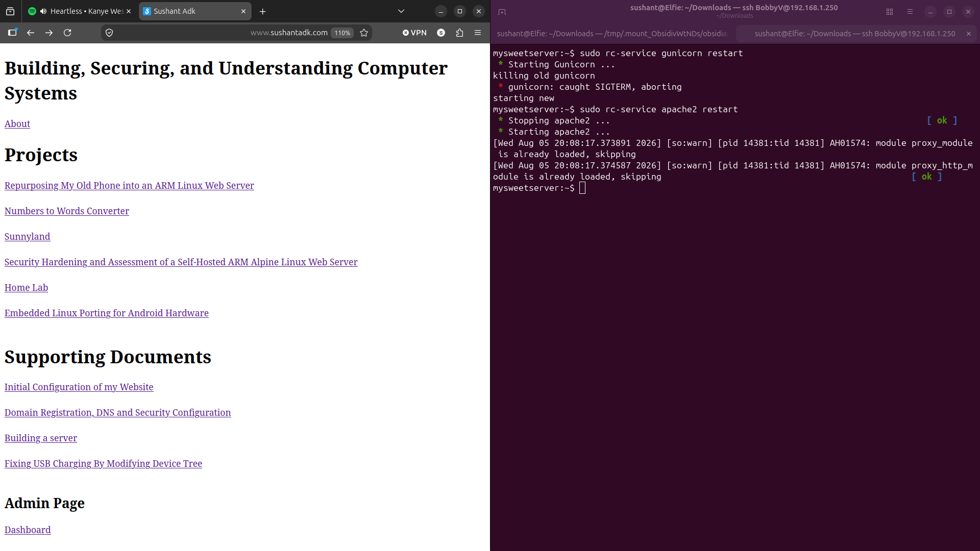
Task: Open the terminal new tab icon
Action: click(x=502, y=12)
